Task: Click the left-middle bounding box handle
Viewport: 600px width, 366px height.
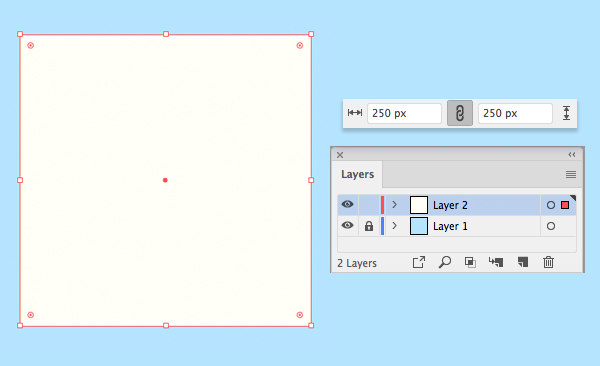Action: (x=20, y=180)
